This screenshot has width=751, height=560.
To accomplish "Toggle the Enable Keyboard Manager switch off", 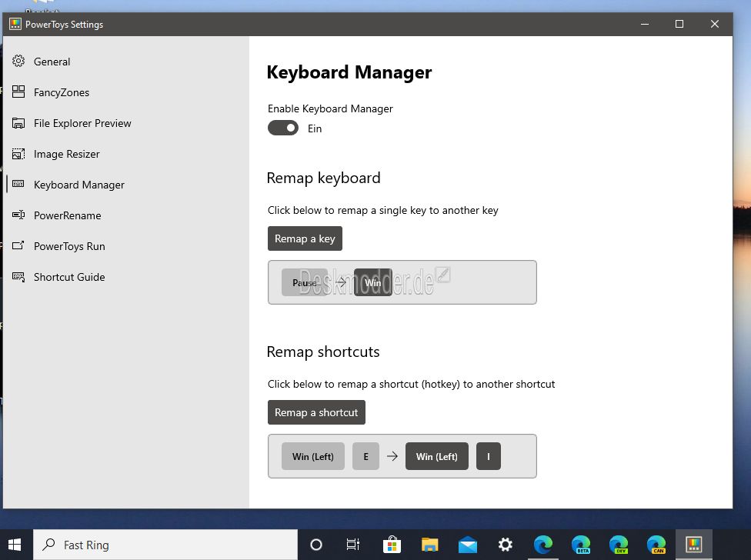I will 282,128.
